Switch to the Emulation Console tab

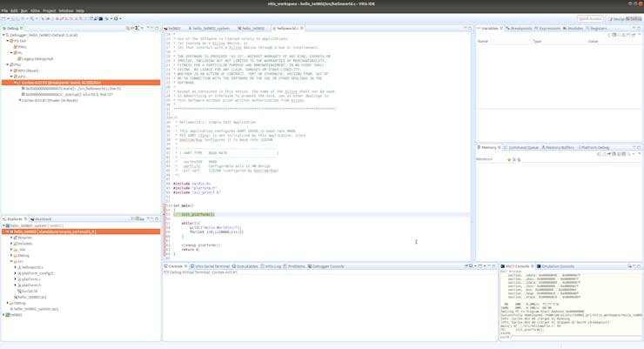coord(558,266)
